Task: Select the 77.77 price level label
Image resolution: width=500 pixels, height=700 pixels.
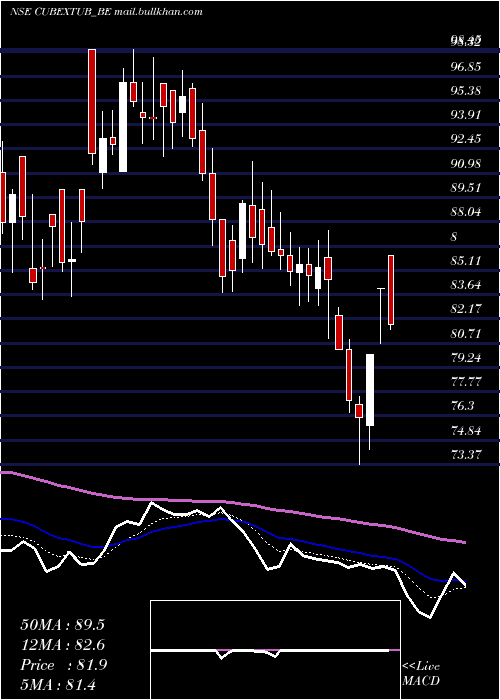Action: click(x=466, y=382)
